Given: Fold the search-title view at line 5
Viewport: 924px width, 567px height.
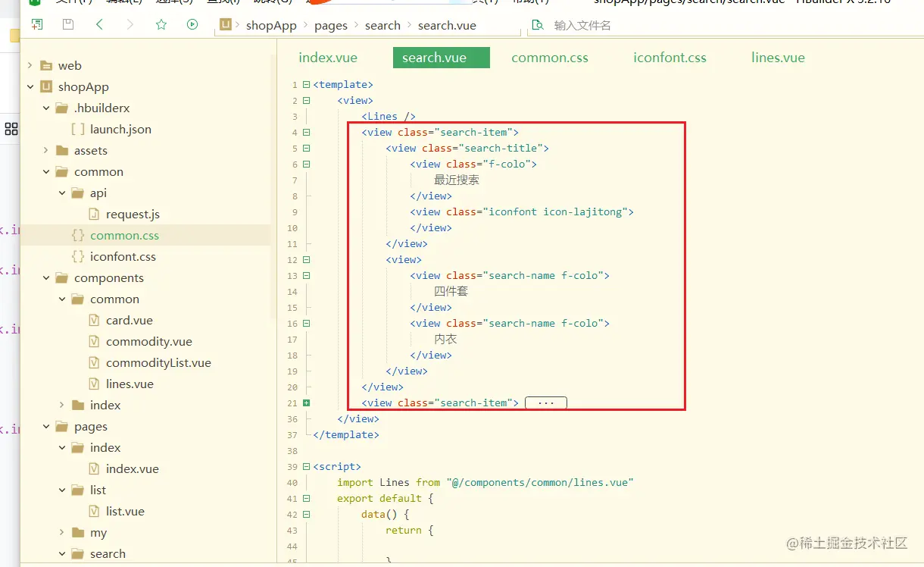Looking at the screenshot, I should pyautogui.click(x=306, y=148).
